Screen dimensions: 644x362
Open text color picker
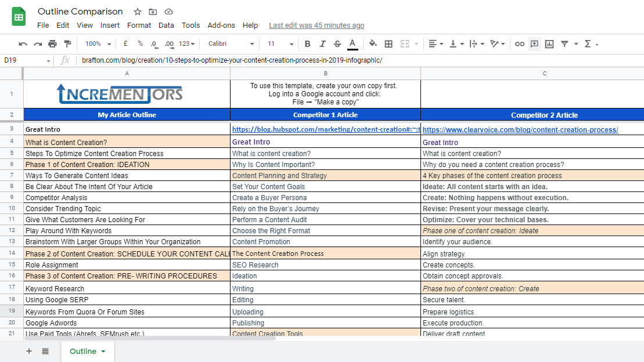[352, 44]
